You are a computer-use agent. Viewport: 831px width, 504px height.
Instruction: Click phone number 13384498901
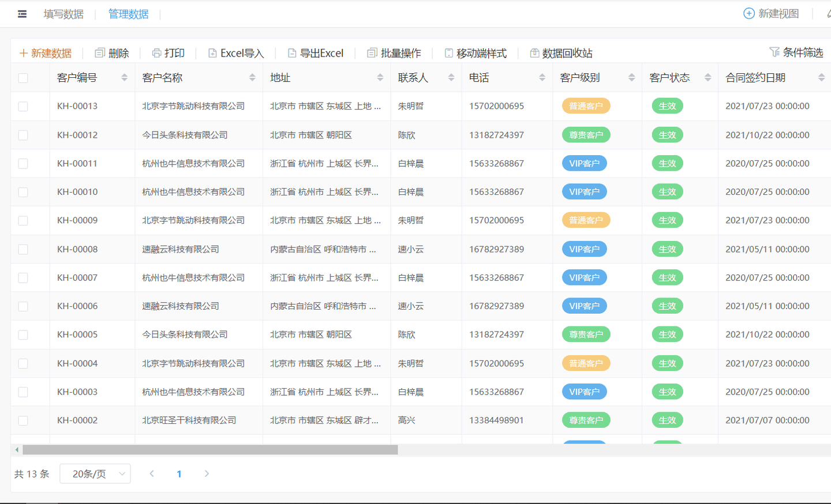[x=496, y=420]
